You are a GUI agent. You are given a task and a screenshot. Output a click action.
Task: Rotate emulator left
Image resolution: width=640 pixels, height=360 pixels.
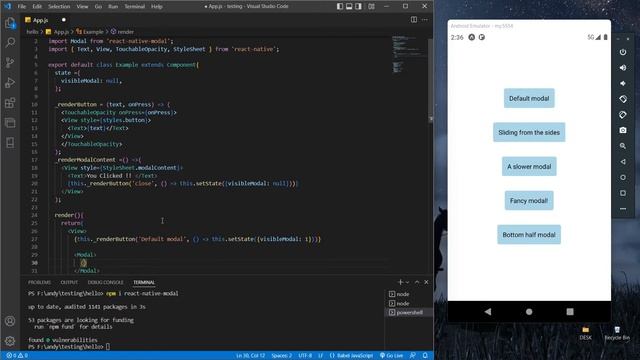[623, 99]
